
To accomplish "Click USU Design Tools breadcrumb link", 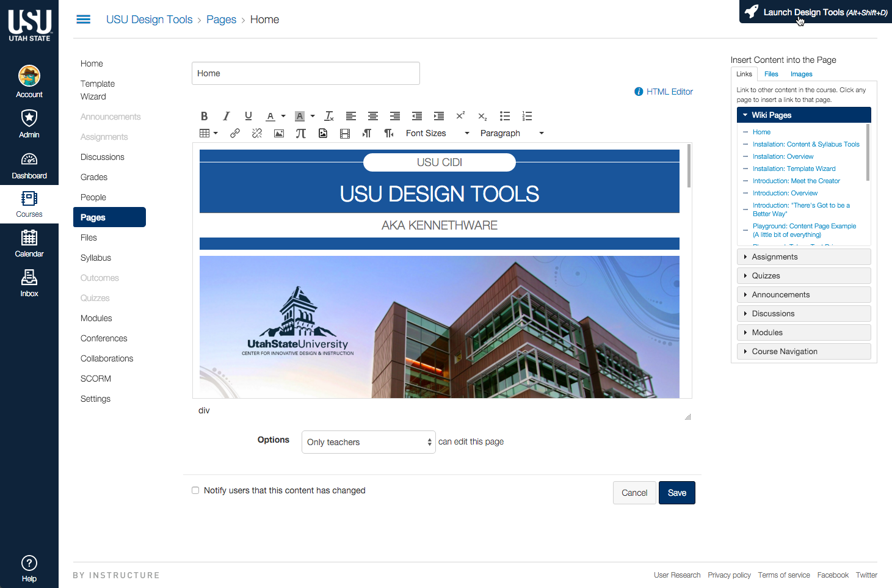I will point(149,20).
